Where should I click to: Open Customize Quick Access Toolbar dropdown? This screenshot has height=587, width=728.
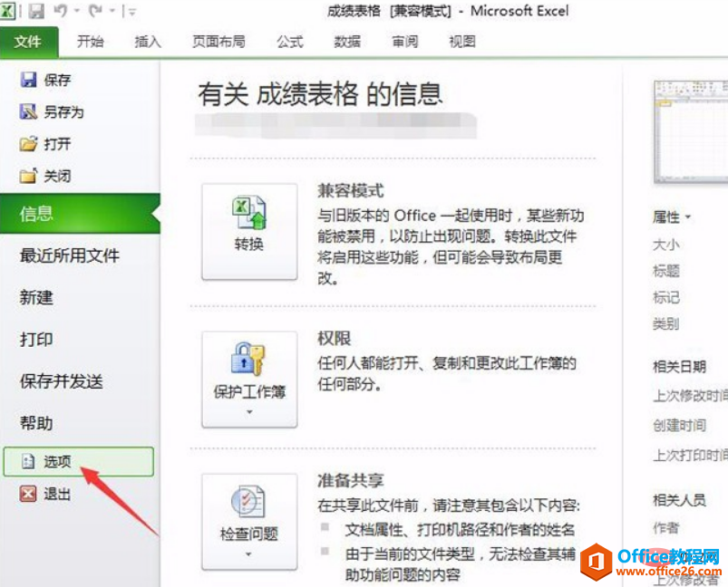point(132,12)
